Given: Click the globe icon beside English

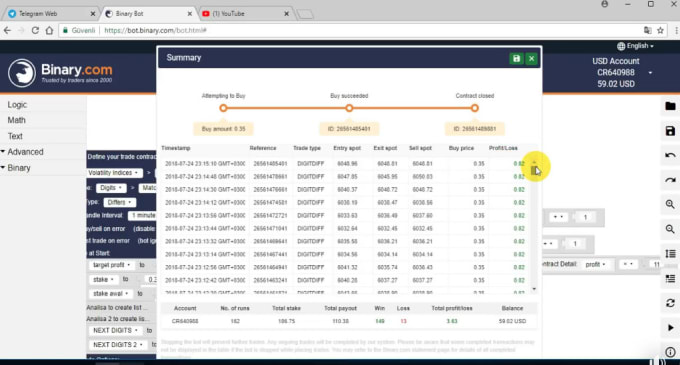Looking at the screenshot, I should tap(621, 46).
